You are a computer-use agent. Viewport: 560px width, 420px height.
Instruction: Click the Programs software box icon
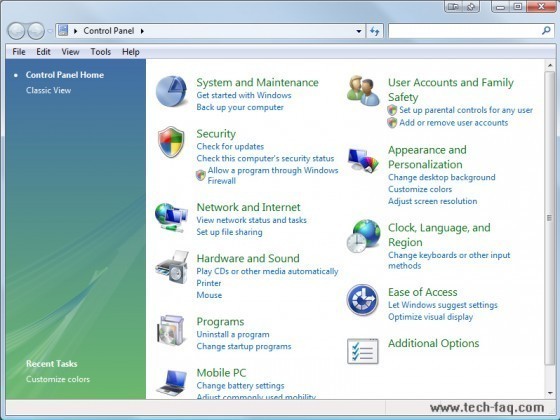pos(171,330)
